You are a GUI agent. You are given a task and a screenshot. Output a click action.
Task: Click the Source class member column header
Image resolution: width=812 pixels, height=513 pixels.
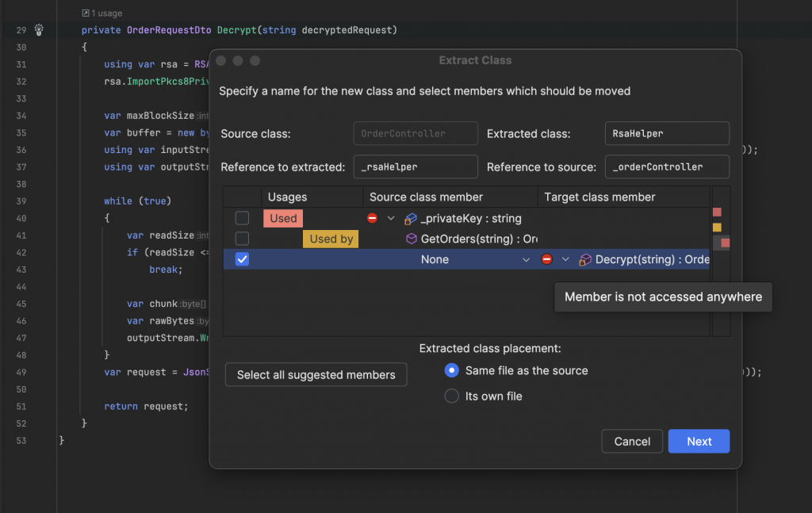(x=426, y=197)
